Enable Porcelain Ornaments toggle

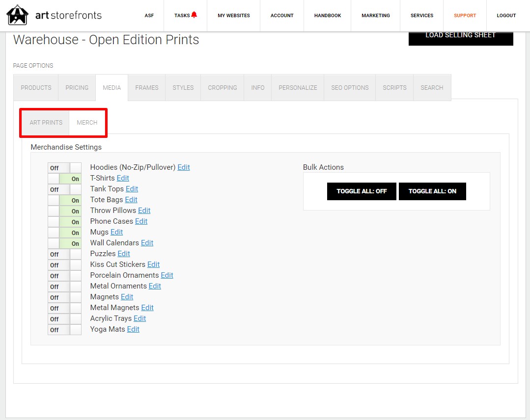[64, 276]
